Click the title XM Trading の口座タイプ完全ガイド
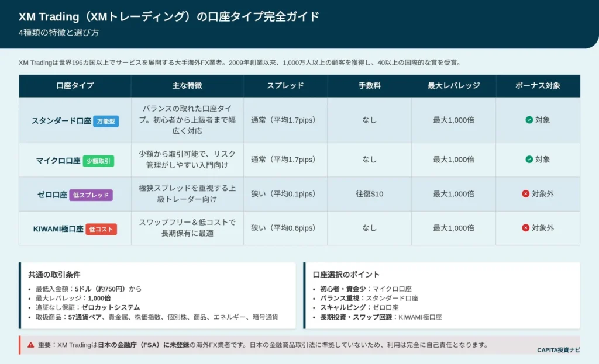Screen dimensions: 599x364 (x=169, y=16)
